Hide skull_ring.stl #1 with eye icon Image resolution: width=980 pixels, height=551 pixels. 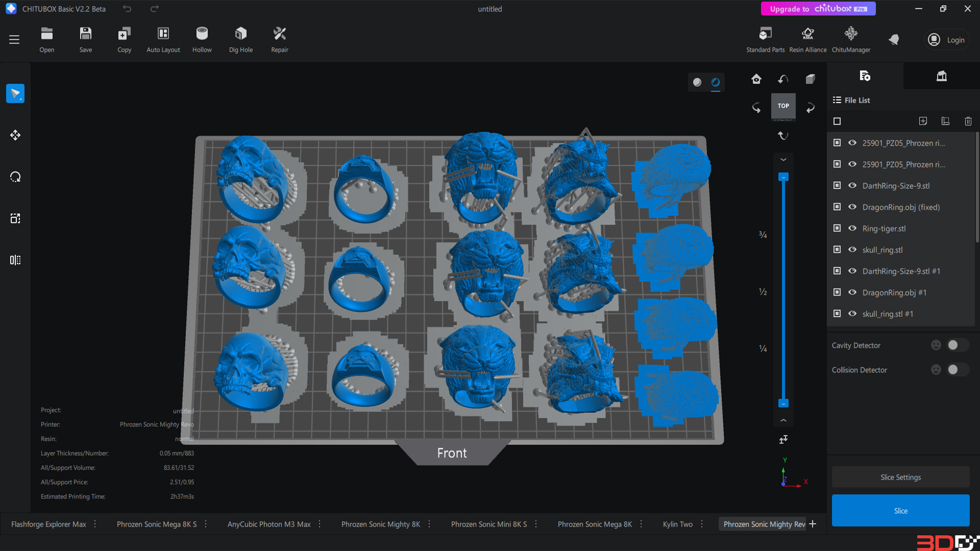click(x=852, y=314)
